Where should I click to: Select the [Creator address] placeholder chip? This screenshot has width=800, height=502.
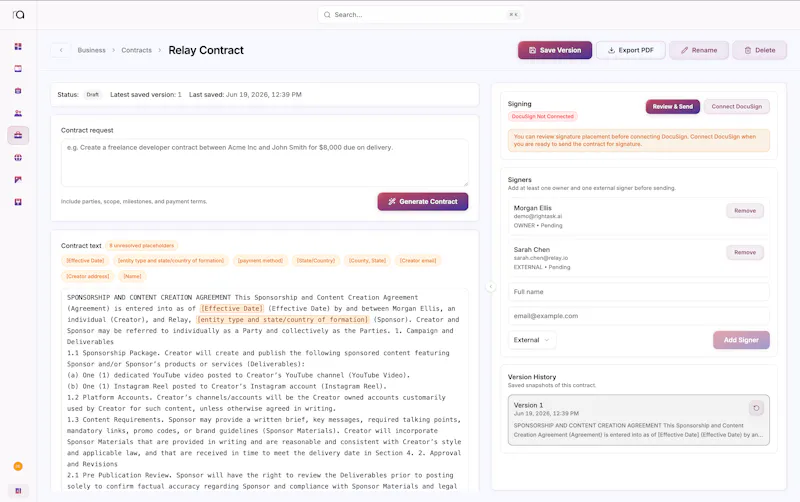click(88, 276)
